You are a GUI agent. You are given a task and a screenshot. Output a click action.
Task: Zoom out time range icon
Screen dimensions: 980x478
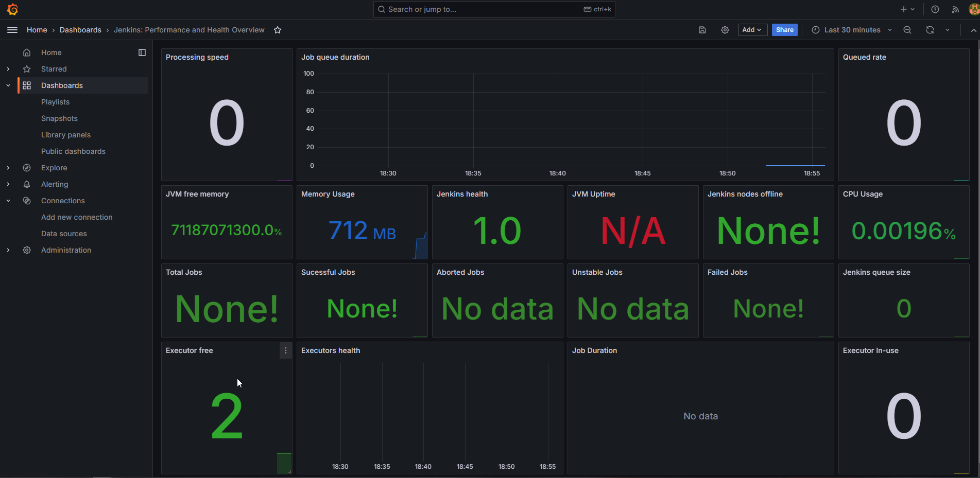(907, 30)
